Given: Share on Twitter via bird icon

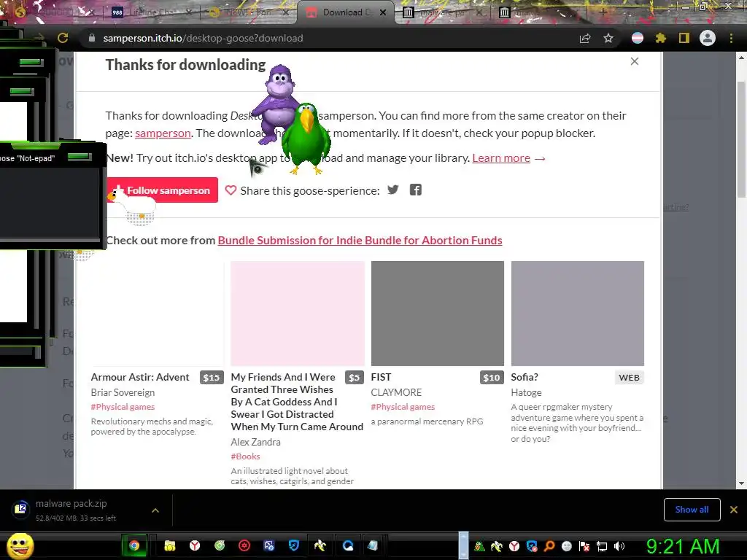Looking at the screenshot, I should (393, 190).
